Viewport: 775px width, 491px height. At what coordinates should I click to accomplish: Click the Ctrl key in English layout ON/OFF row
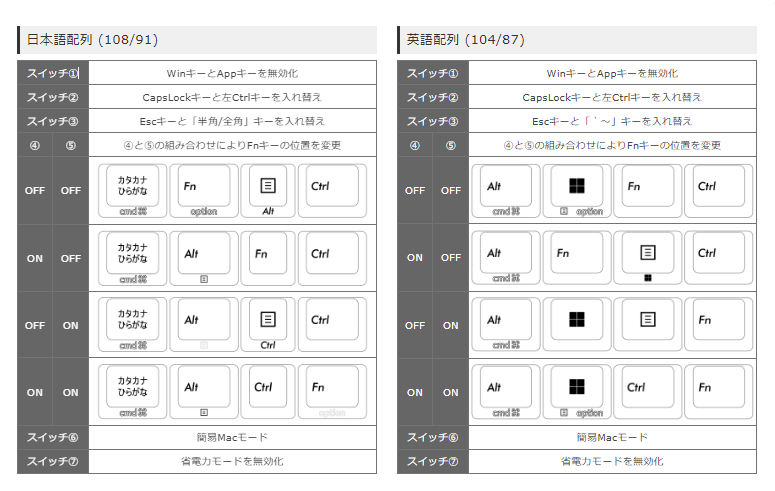[x=719, y=258]
